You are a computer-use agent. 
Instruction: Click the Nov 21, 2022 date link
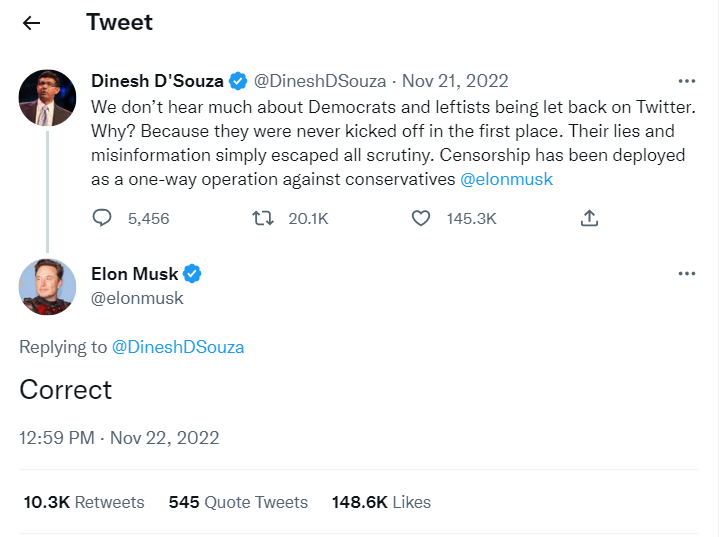[x=455, y=81]
